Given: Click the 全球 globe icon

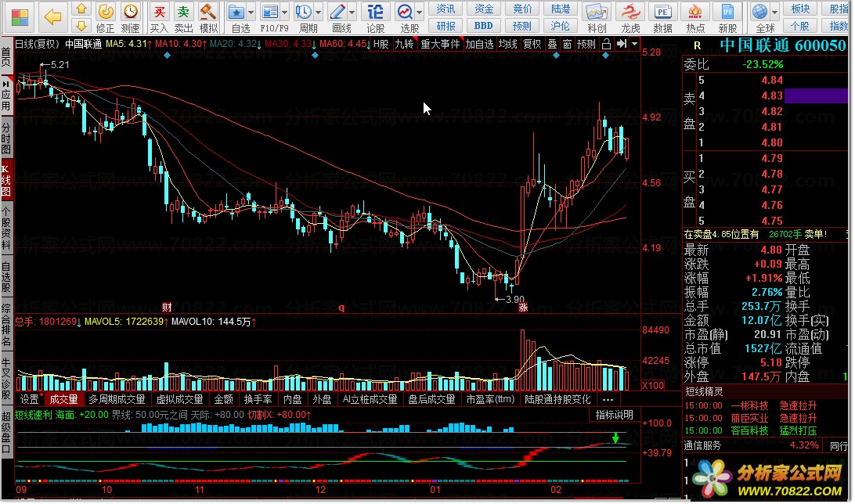Looking at the screenshot, I should click(x=760, y=12).
